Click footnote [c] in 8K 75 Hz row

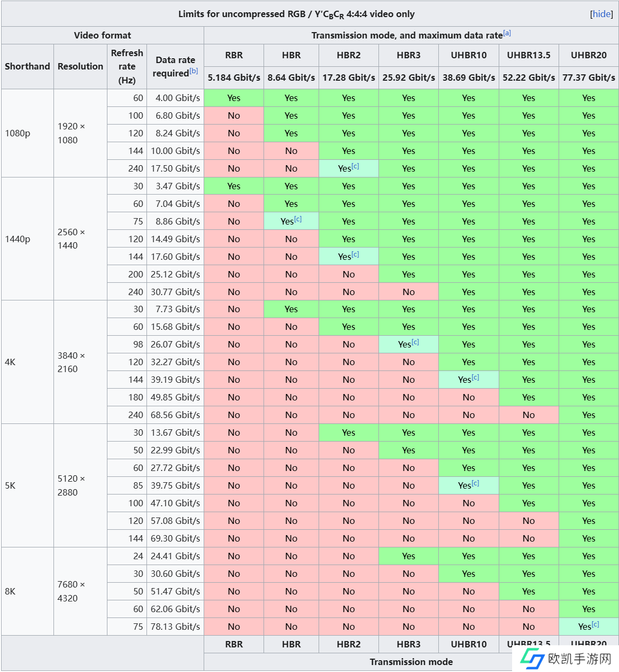tap(595, 624)
